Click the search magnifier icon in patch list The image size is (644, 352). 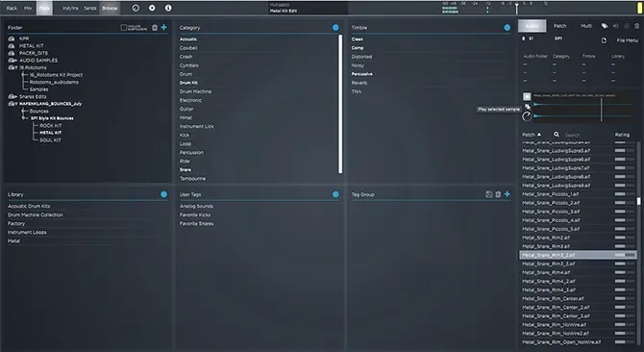point(557,135)
